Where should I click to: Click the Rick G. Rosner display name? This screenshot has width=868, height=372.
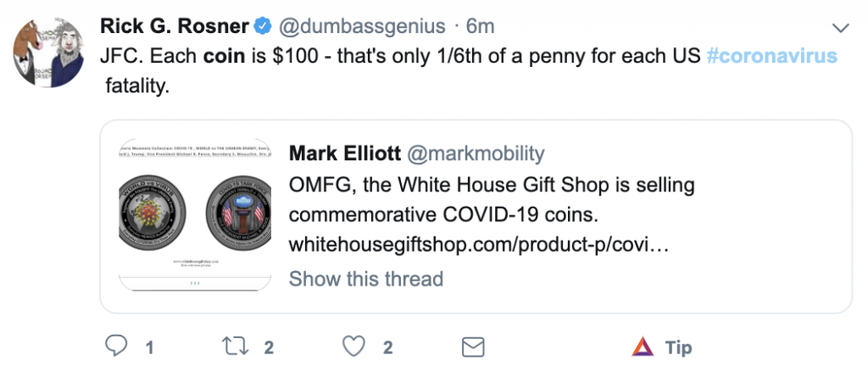pyautogui.click(x=175, y=27)
